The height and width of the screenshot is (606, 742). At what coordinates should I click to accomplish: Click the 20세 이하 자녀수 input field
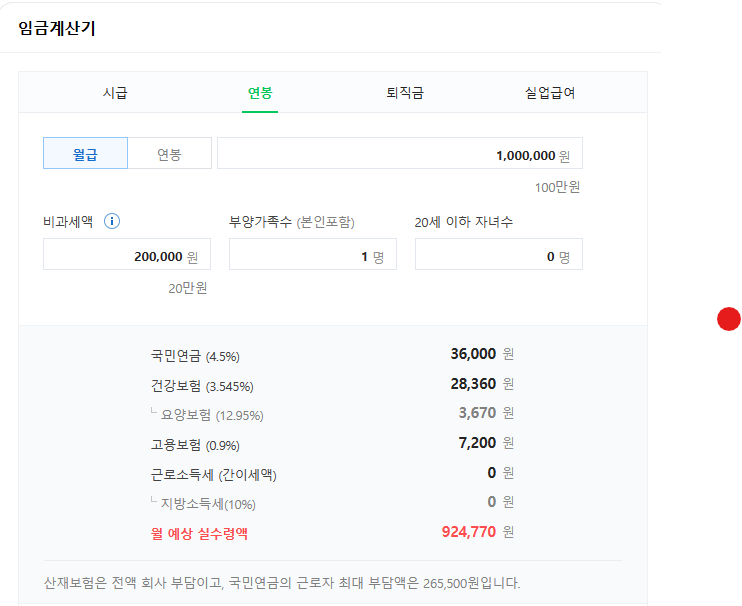tap(498, 256)
